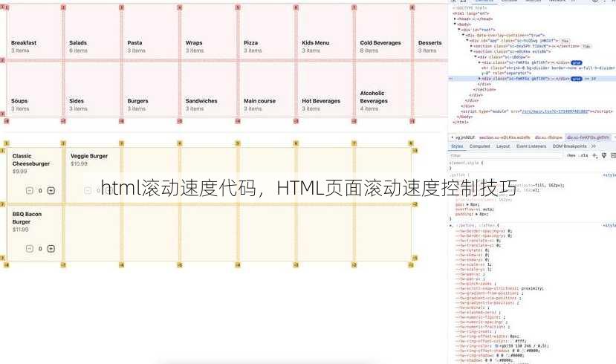Open the Breakfast category card

(33, 32)
